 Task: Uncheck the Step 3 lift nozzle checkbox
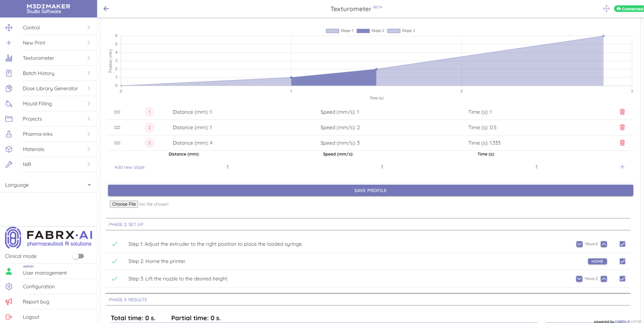point(622,279)
